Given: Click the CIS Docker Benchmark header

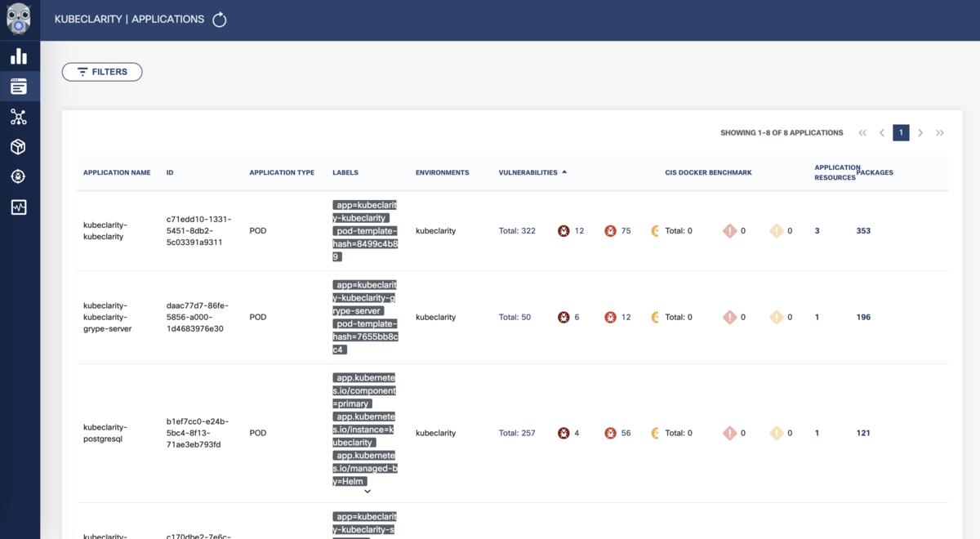Looking at the screenshot, I should (x=708, y=172).
